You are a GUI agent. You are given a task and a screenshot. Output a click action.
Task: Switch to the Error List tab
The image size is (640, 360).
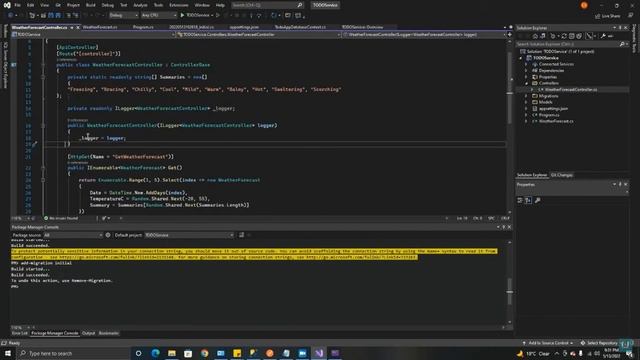point(20,333)
